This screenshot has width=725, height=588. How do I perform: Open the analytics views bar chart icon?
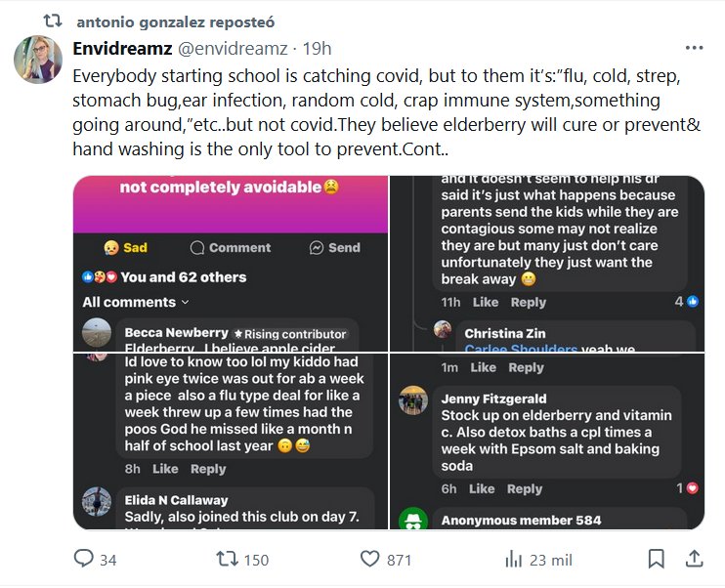514,559
